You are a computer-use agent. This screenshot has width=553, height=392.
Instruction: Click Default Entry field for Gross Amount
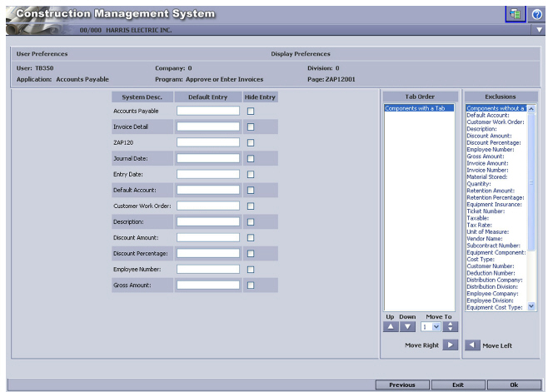pyautogui.click(x=208, y=285)
